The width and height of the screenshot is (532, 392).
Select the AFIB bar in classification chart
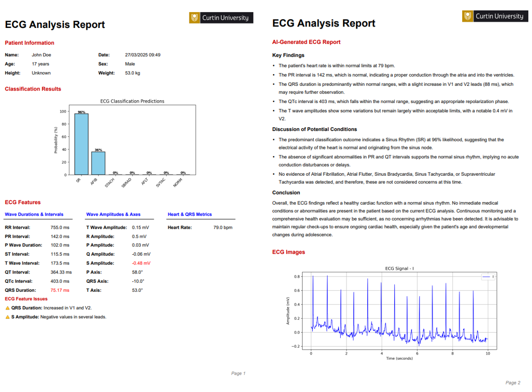coord(98,163)
